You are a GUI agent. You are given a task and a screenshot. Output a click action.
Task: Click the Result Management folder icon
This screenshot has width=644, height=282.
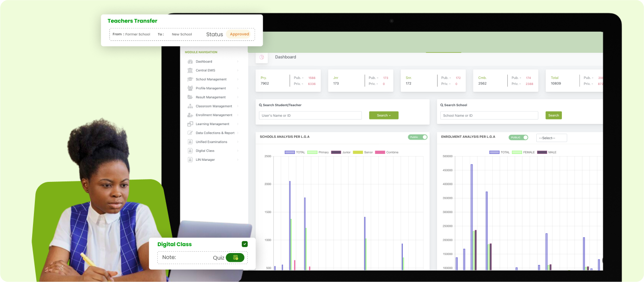pos(190,97)
